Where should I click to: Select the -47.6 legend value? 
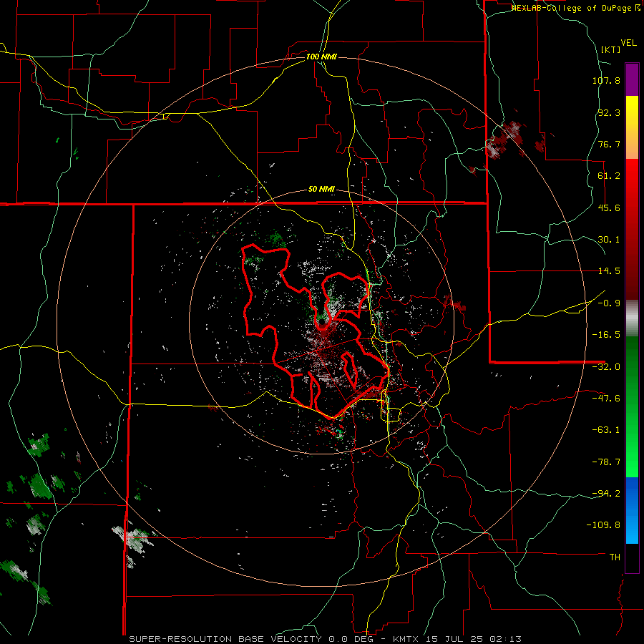pyautogui.click(x=606, y=399)
